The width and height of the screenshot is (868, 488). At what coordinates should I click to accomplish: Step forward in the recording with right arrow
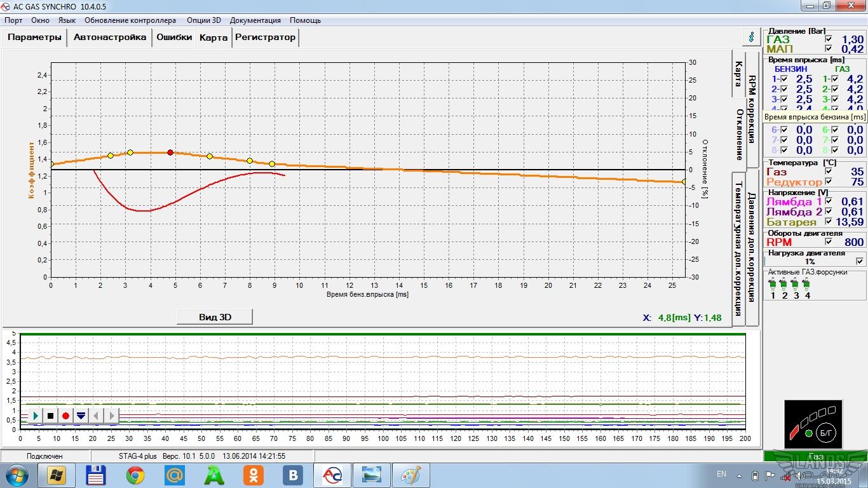(x=111, y=416)
